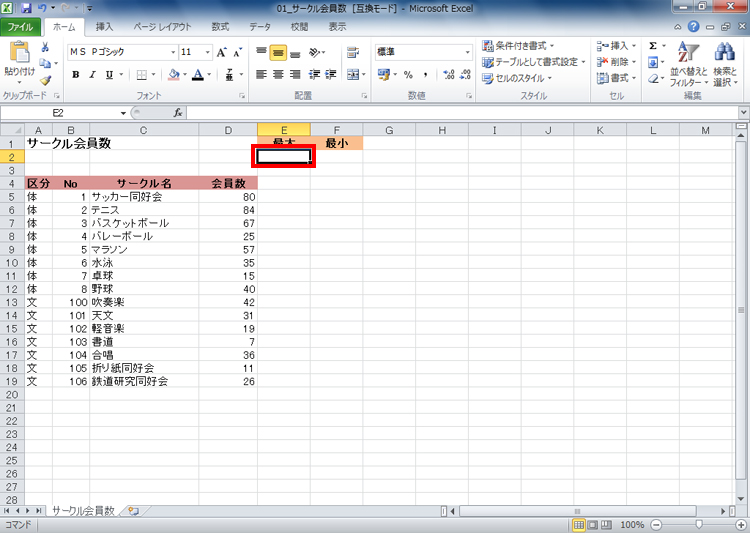The width and height of the screenshot is (750, 533).
Task: Click the Name Box showing E2
Action: click(60, 113)
